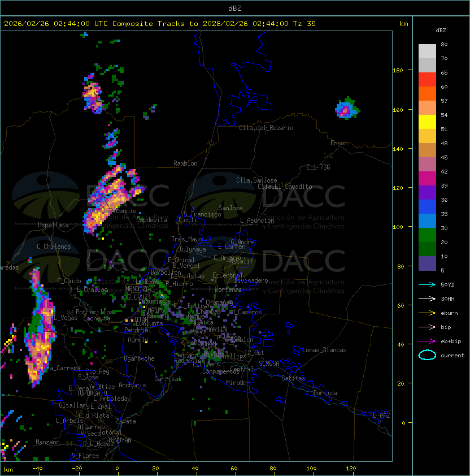Viewport: 470px width, 476px height.
Task: Click the 'Cacheuta' map label
Action: click(97, 318)
